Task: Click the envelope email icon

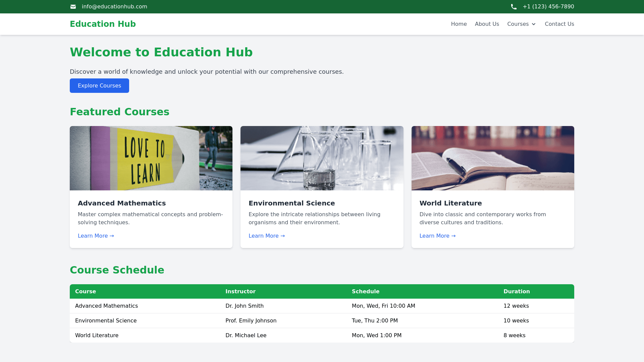Action: tap(73, 7)
